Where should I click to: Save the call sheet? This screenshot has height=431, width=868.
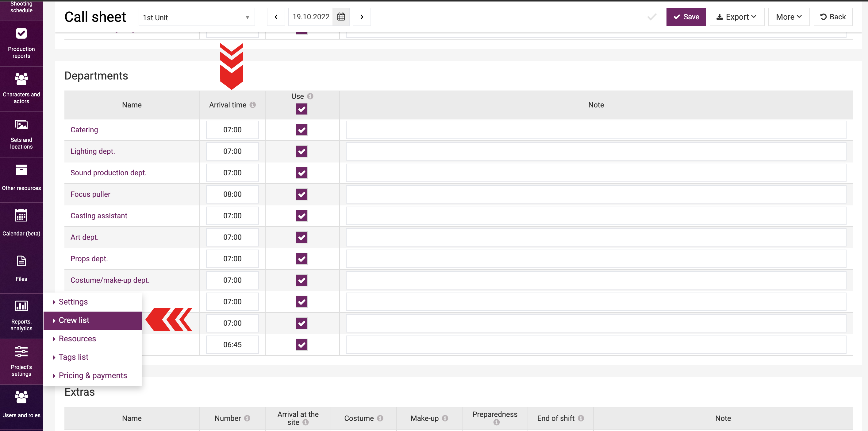pos(686,17)
